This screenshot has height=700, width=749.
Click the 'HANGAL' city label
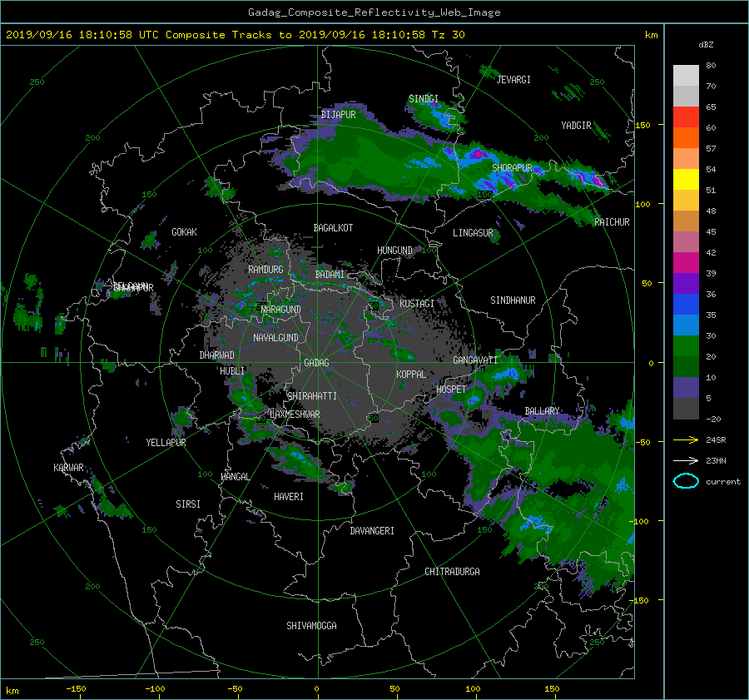[235, 477]
